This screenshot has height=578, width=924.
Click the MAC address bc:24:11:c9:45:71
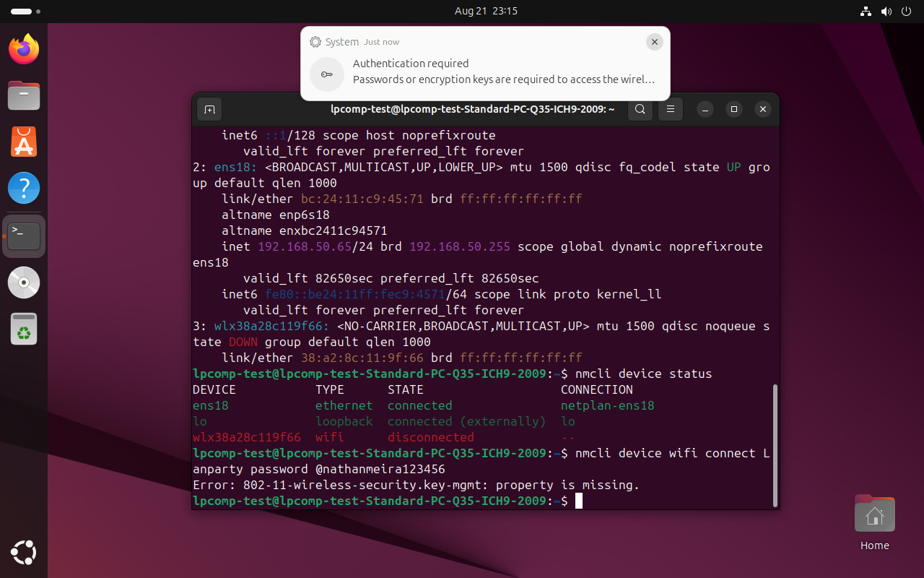[x=362, y=199]
